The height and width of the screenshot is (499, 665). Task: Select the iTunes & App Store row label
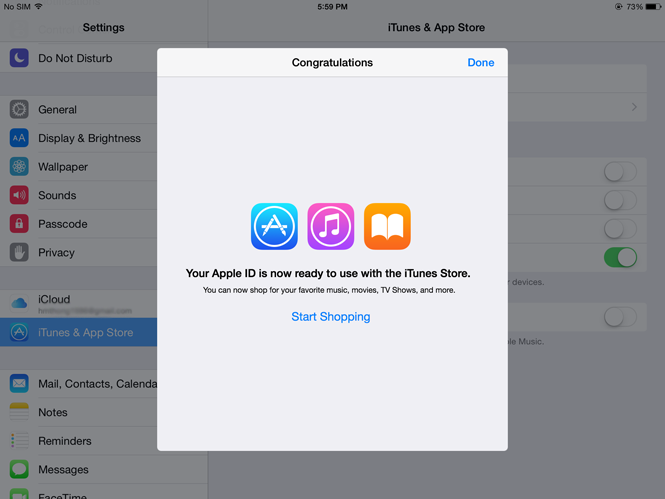(86, 332)
